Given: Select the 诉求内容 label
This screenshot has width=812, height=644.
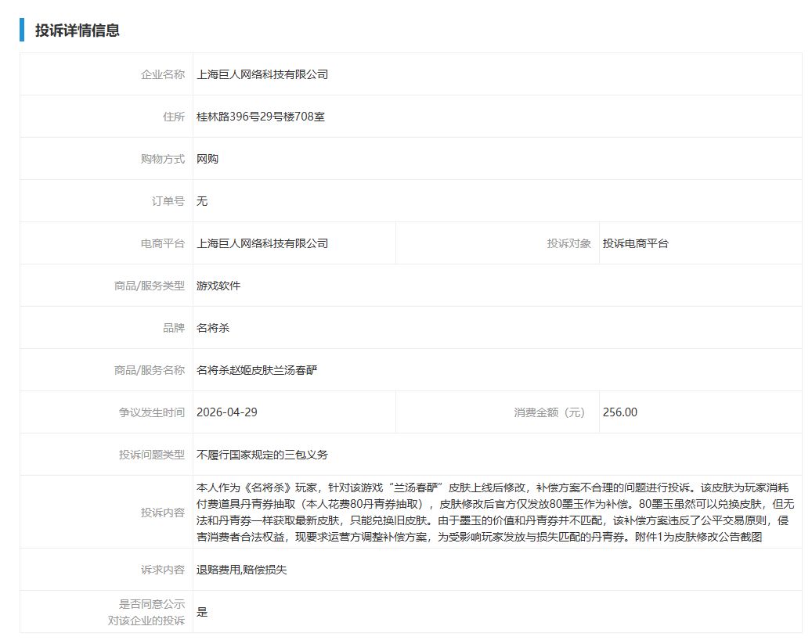Looking at the screenshot, I should (x=163, y=570).
